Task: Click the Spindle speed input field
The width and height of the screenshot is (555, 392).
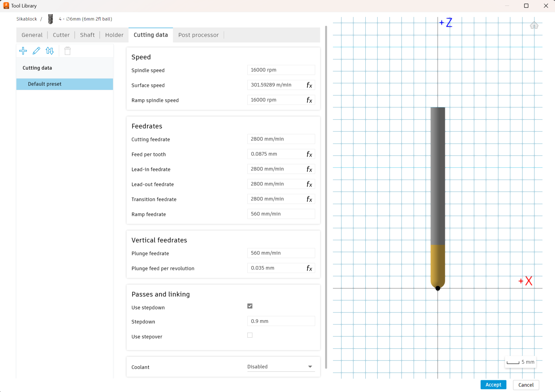Action: pyautogui.click(x=281, y=70)
